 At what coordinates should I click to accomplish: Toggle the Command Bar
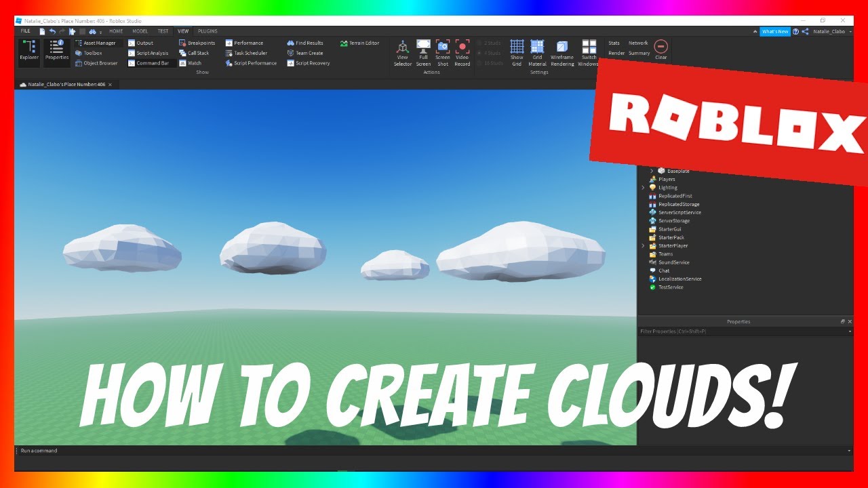tap(149, 63)
